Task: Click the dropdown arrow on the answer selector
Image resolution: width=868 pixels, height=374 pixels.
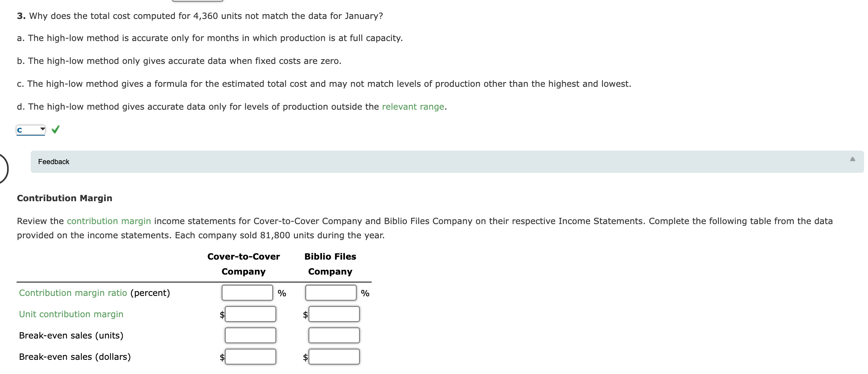Action: point(41,129)
